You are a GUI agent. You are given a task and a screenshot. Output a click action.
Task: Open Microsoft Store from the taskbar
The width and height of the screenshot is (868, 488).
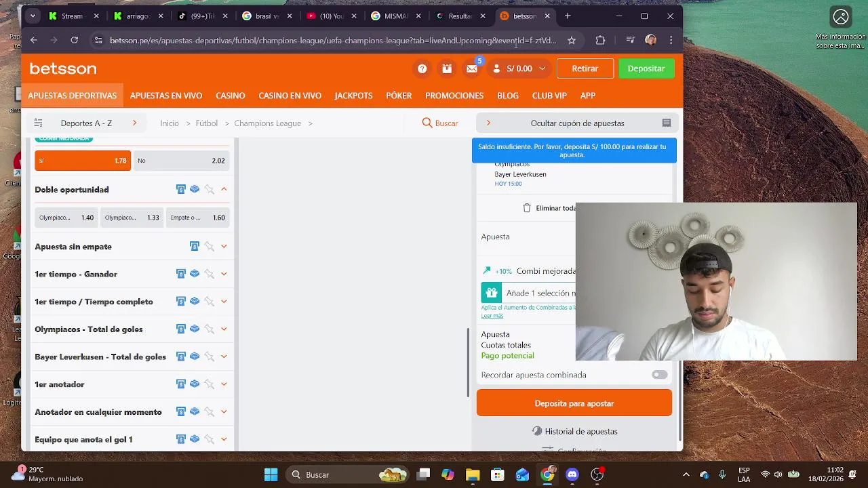click(498, 474)
